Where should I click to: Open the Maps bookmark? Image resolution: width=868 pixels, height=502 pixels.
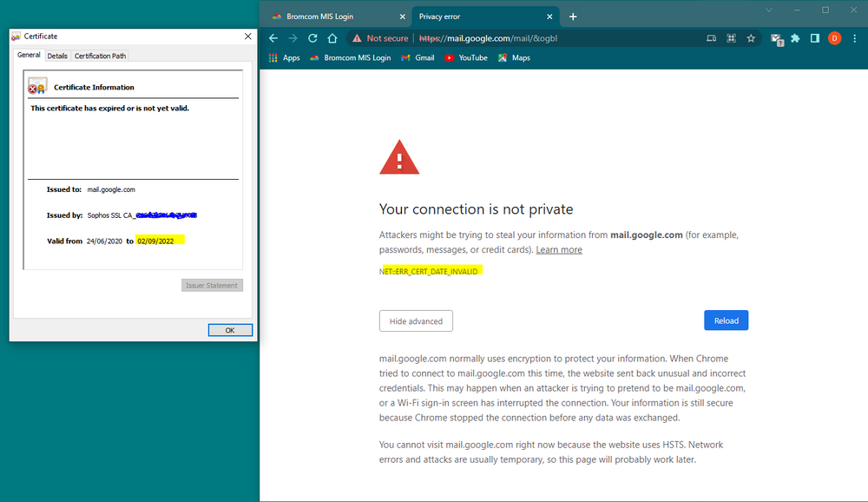(x=514, y=57)
